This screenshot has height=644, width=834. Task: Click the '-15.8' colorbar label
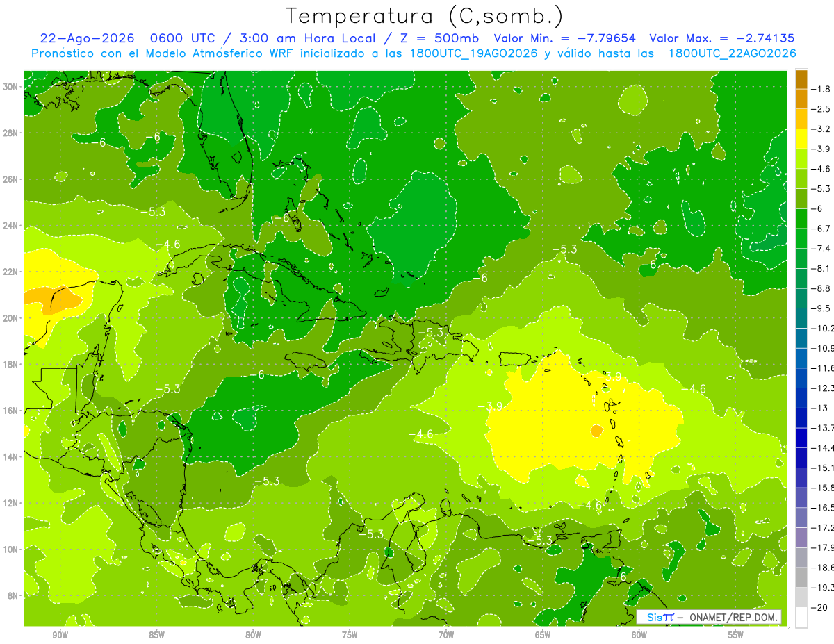coord(823,488)
